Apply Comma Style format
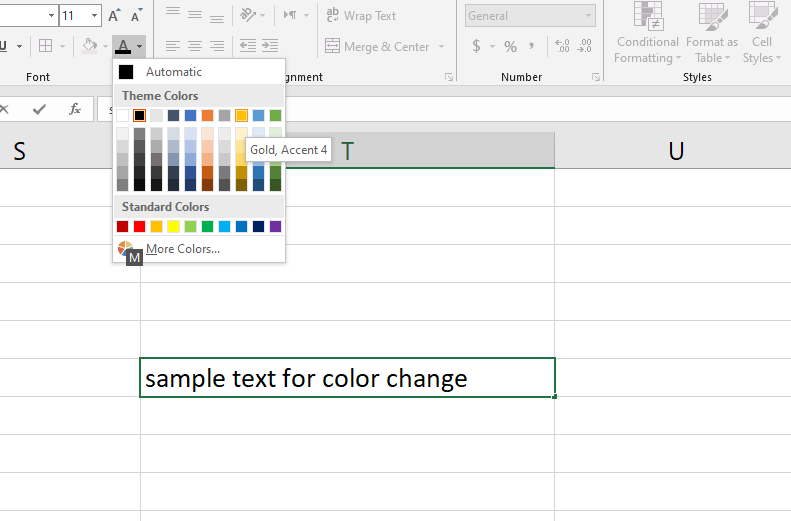791x521 pixels. tap(531, 46)
